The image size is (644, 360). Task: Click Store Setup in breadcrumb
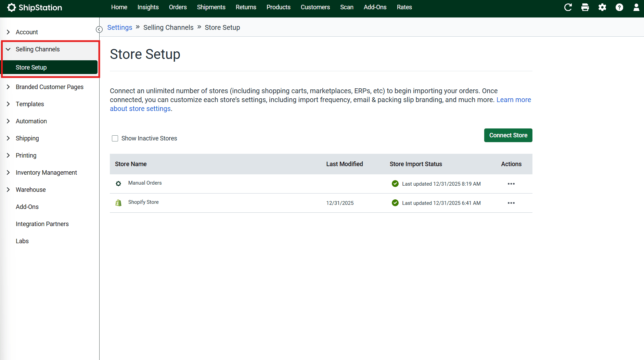click(222, 27)
